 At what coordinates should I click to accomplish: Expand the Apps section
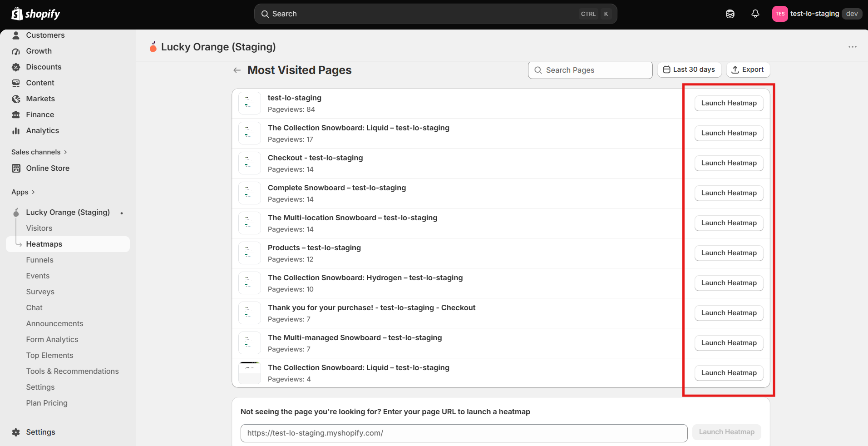pyautogui.click(x=23, y=192)
